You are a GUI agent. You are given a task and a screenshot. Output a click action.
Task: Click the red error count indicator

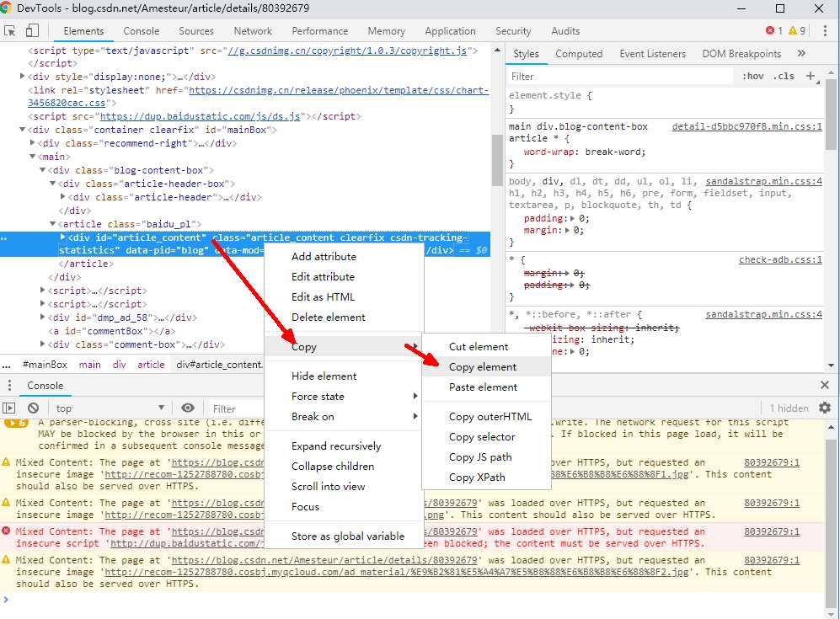(774, 31)
